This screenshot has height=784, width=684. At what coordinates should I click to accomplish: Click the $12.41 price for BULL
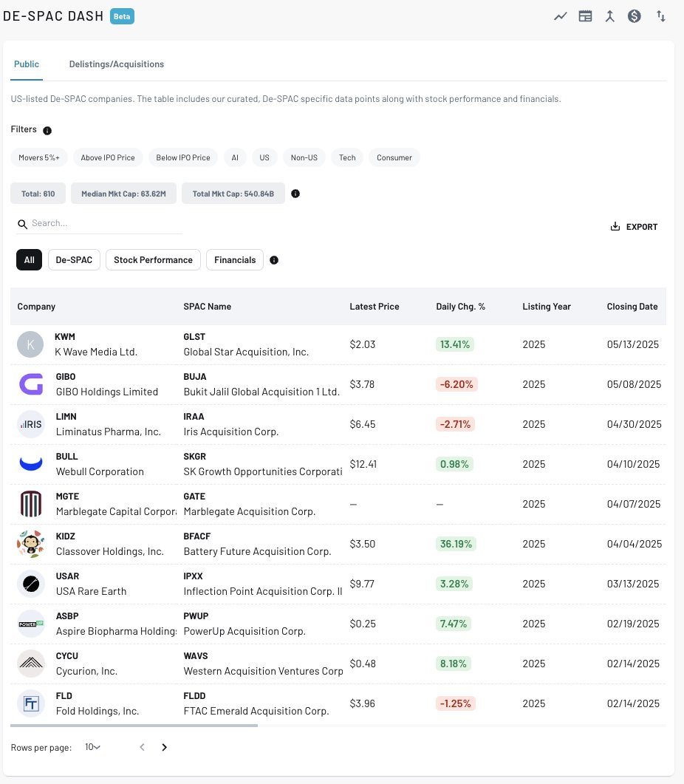[x=363, y=464]
